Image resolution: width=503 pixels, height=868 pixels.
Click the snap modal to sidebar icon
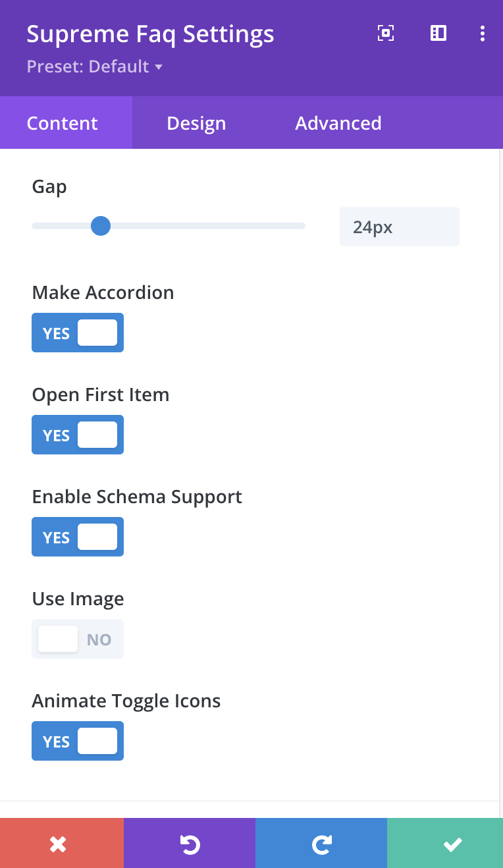coord(438,34)
